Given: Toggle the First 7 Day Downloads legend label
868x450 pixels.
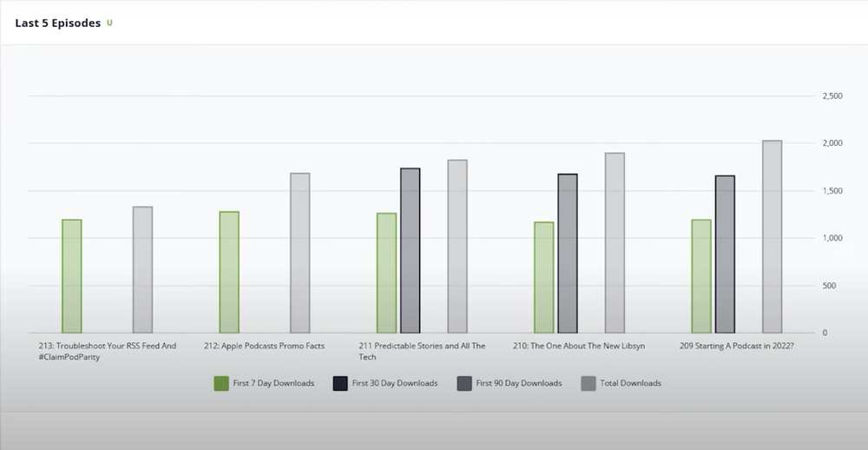Looking at the screenshot, I should click(x=273, y=383).
